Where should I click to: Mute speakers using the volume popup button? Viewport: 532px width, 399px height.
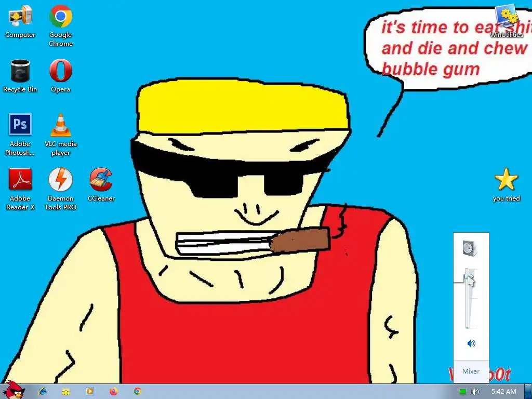click(x=471, y=343)
